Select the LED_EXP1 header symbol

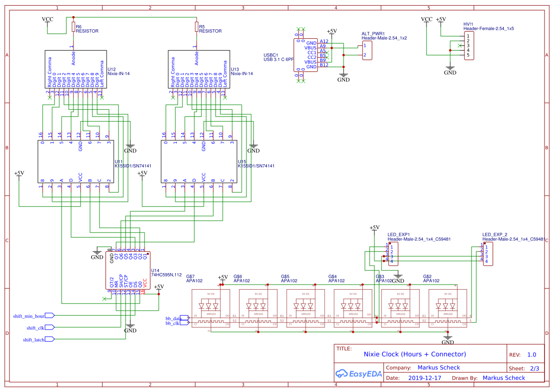click(392, 255)
